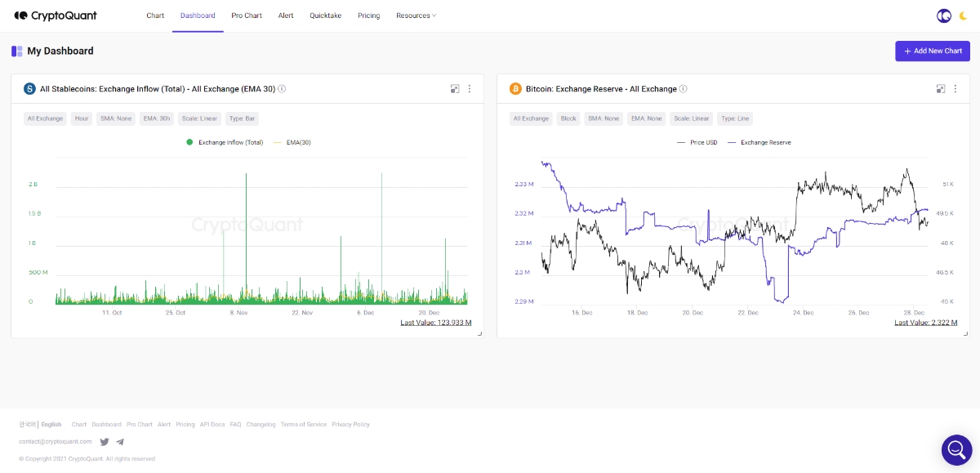This screenshot has height=473, width=980.
Task: Open the chat support bubble icon
Action: [955, 449]
